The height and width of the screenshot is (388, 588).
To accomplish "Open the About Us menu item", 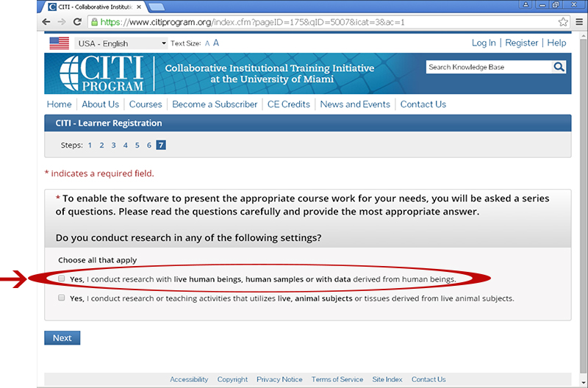I will (100, 104).
